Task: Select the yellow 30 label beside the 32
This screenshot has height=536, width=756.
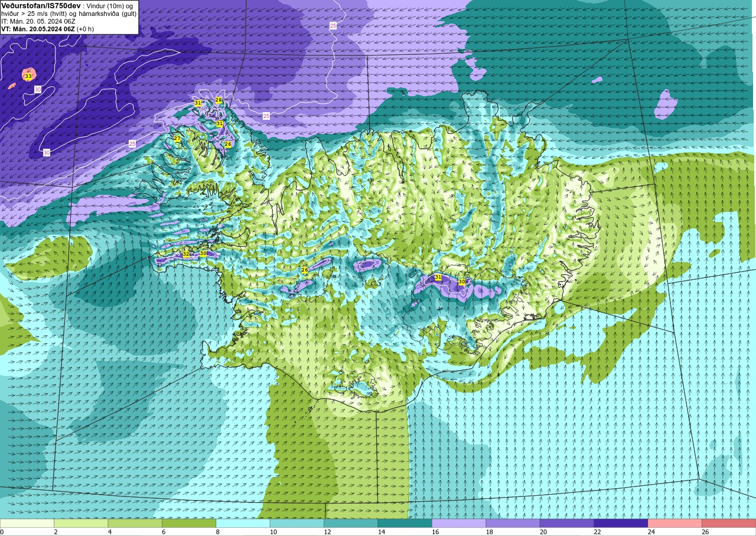Action: [203, 253]
